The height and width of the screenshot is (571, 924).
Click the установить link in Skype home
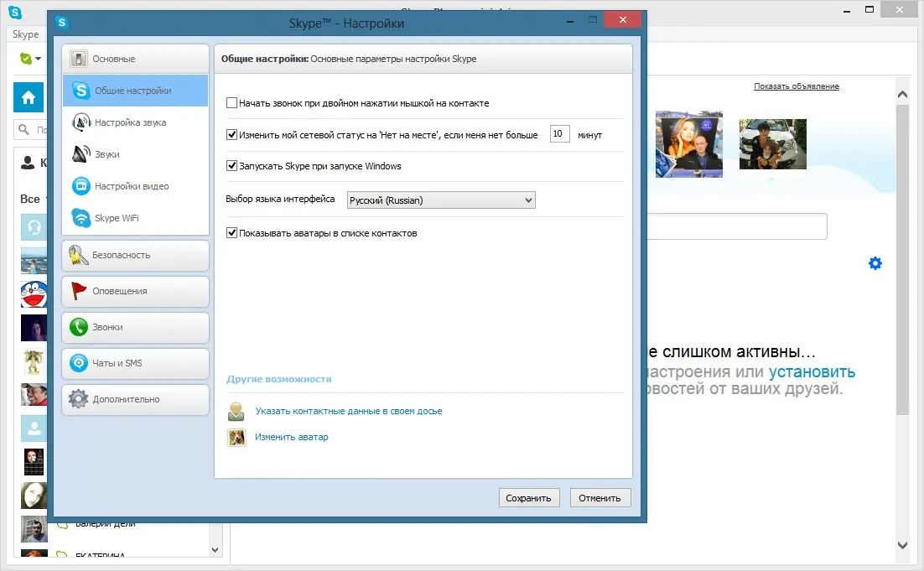click(812, 371)
